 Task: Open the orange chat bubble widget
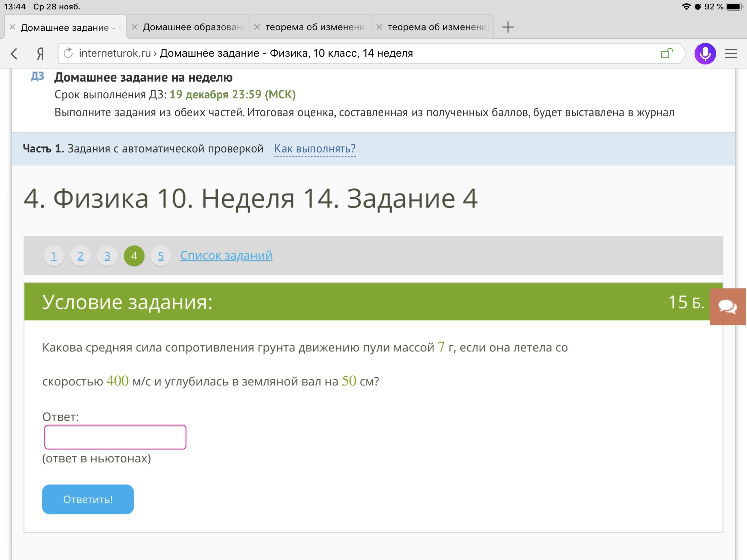[x=728, y=307]
